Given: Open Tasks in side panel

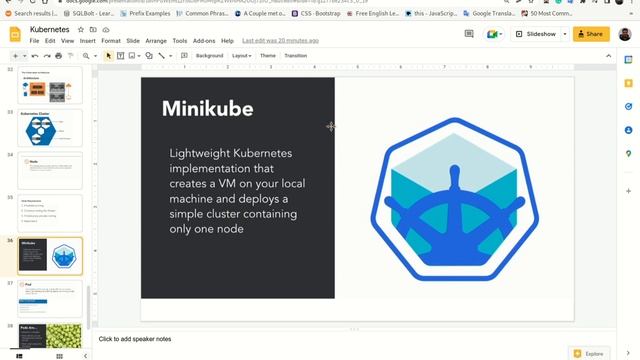Looking at the screenshot, I should coord(628,107).
